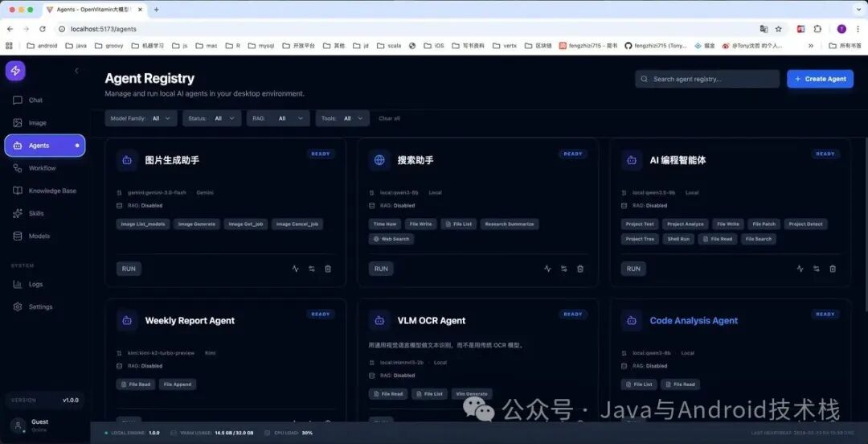Collapse the sidebar with the chevron
The image size is (868, 444).
[76, 71]
